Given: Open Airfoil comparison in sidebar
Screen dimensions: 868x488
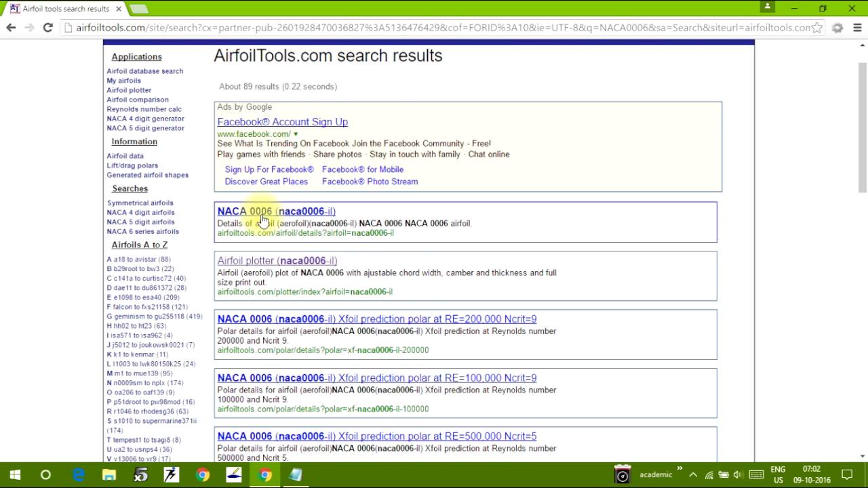Looking at the screenshot, I should 138,100.
